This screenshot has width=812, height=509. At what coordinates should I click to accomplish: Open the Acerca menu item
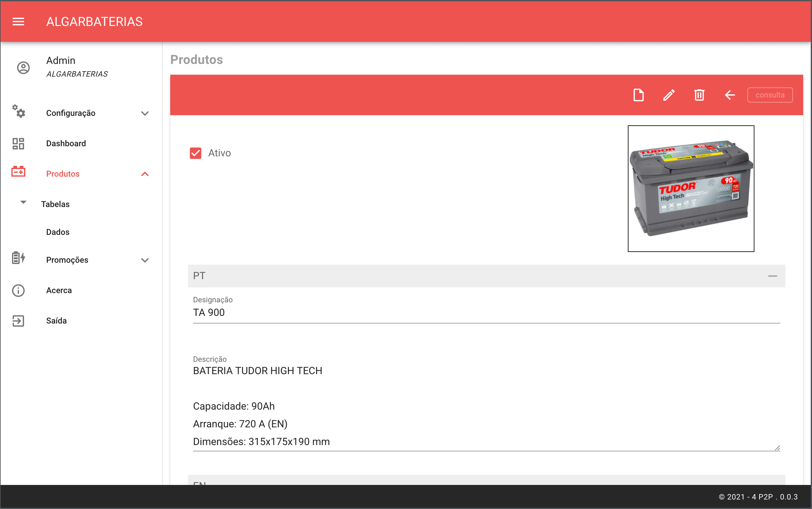click(59, 290)
